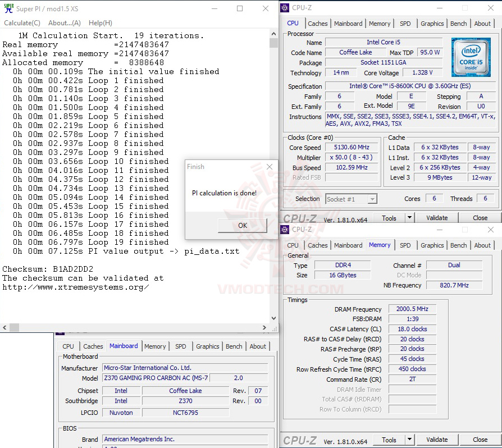The height and width of the screenshot is (448, 502).
Task: Open the Calculate(C) menu in Super PI
Action: pos(22,23)
